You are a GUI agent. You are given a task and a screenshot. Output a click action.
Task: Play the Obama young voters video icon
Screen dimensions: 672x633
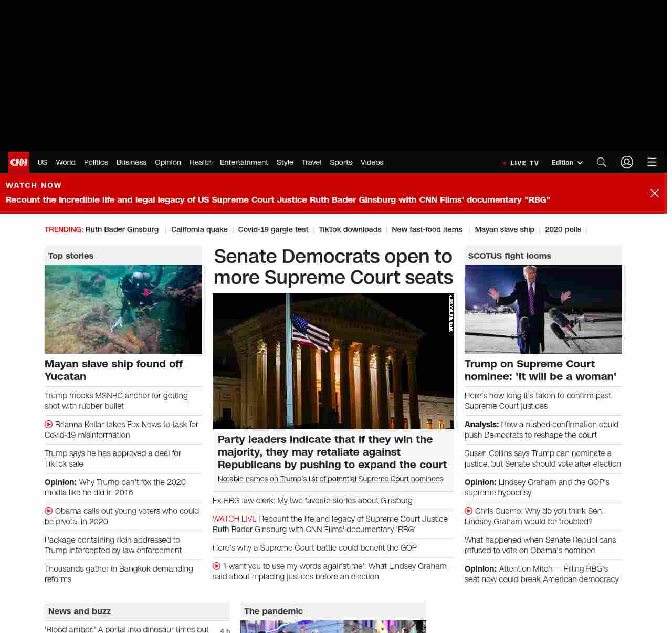tap(49, 511)
